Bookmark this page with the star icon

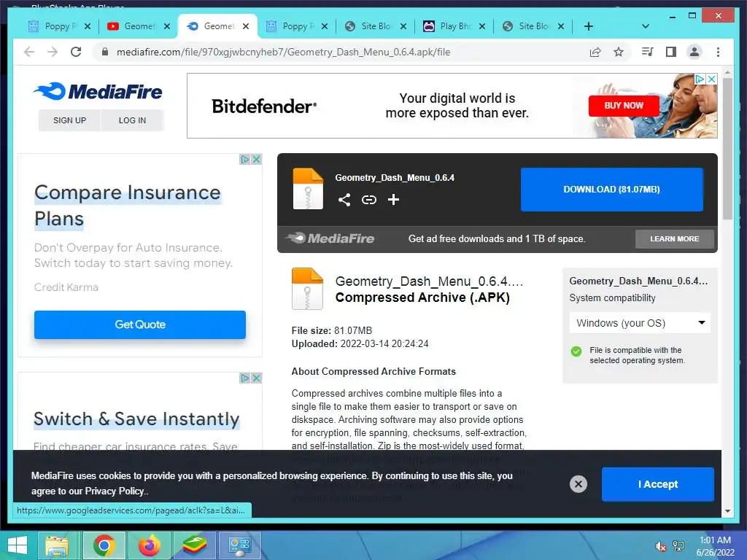click(619, 52)
